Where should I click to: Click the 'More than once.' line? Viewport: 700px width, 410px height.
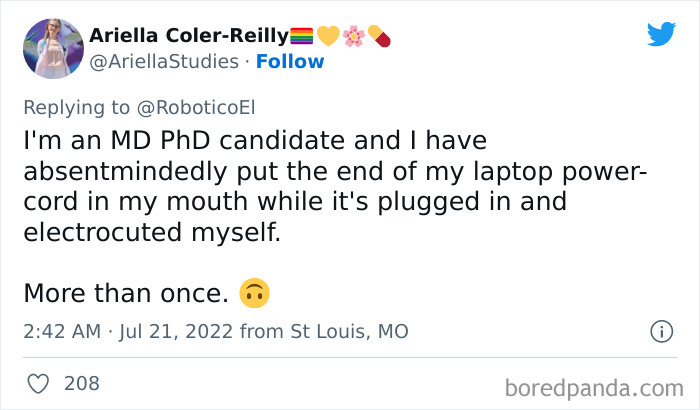coord(126,294)
